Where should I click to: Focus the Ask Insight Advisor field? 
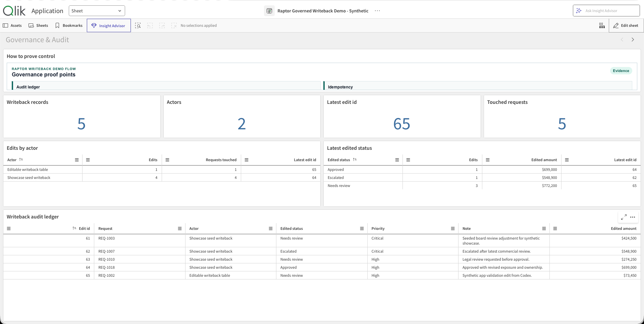(606, 11)
